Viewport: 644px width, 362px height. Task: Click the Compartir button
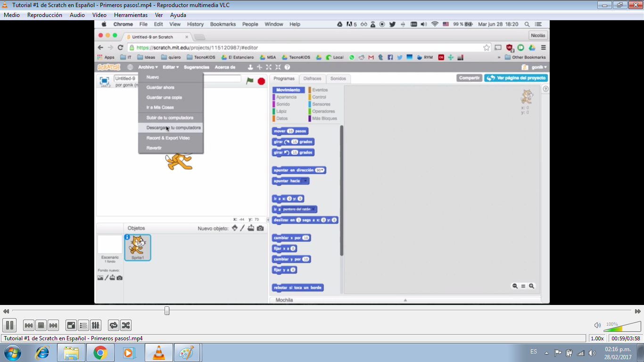[469, 78]
